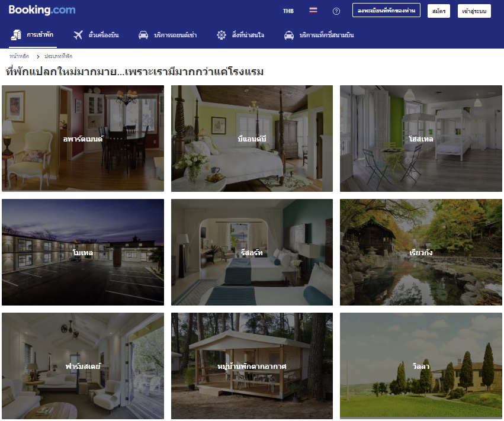Viewport: 504px width, 421px height.
Task: Open the รีสอร์ท resort tile
Action: (252, 252)
